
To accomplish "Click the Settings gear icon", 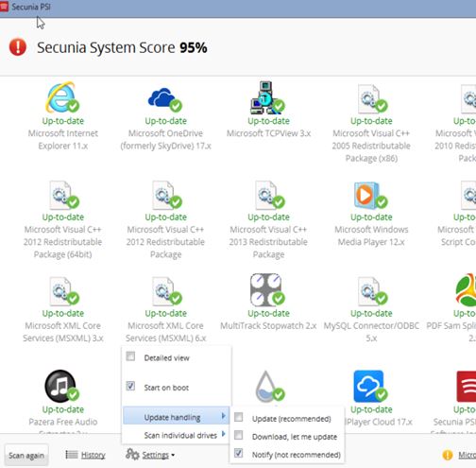I will (x=132, y=454).
